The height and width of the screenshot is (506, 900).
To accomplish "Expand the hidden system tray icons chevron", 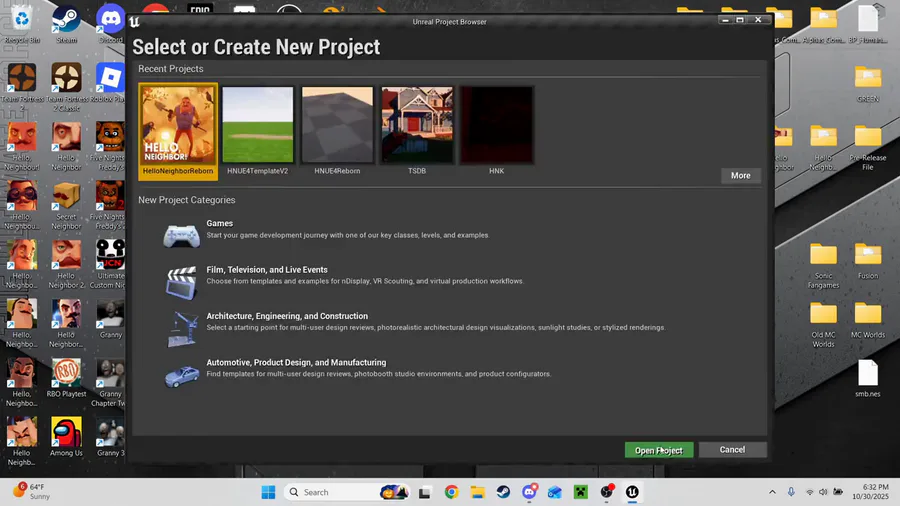I will 772,492.
